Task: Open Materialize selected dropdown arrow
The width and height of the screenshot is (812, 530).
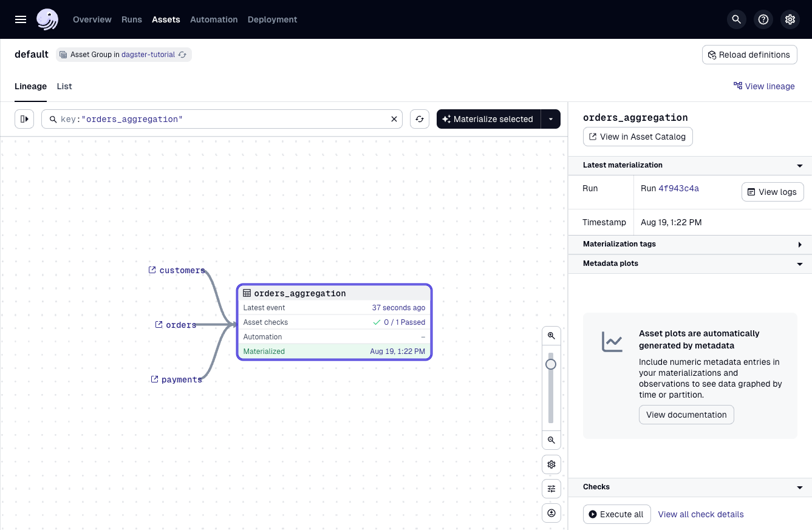Action: (551, 119)
